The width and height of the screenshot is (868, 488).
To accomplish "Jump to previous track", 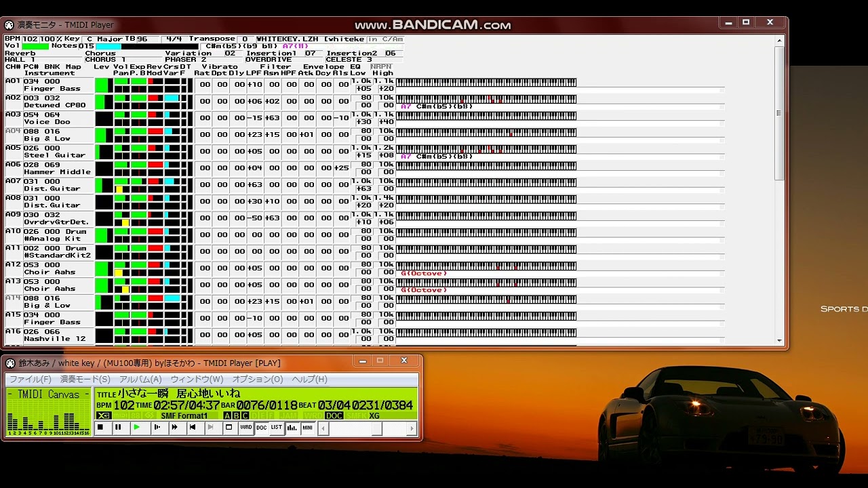I will [x=193, y=428].
